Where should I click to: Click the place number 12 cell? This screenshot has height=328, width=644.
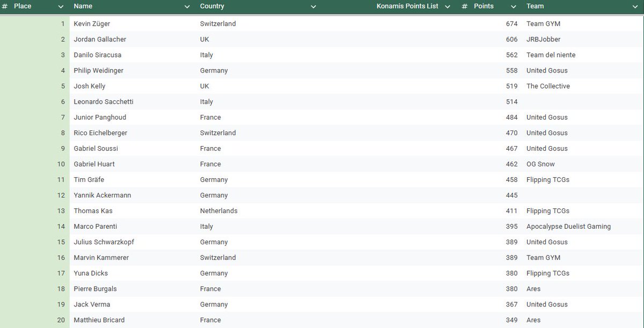(x=61, y=195)
